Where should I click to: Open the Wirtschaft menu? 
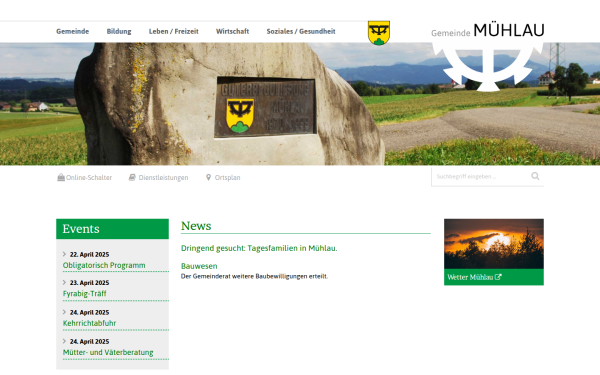click(x=232, y=31)
